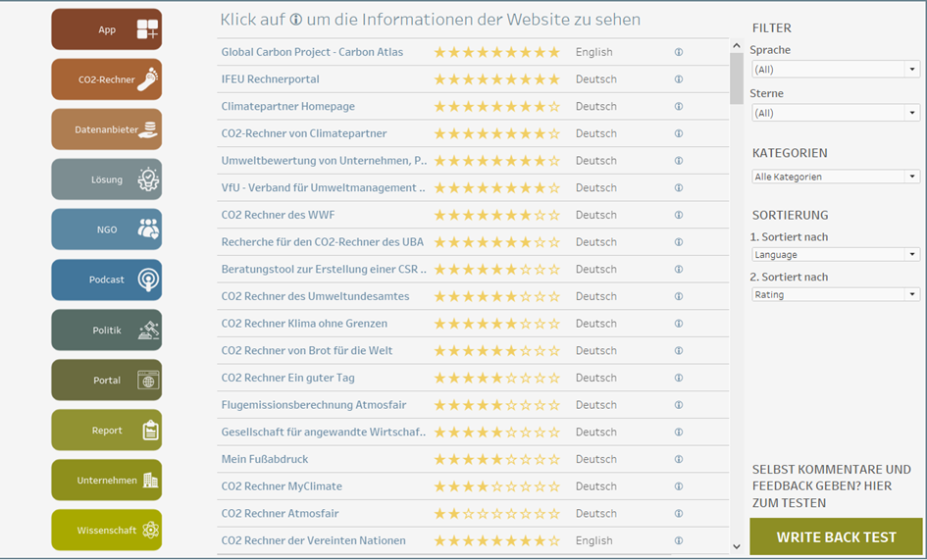
Task: Filter by CO2-Rechner category
Action: tap(107, 79)
